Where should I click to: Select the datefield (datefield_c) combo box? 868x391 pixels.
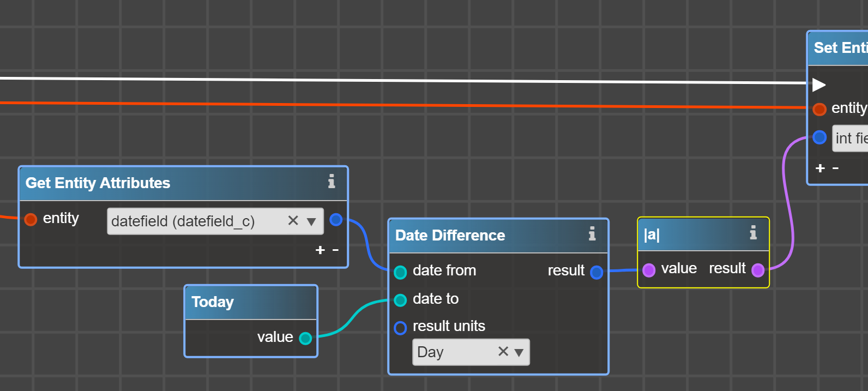click(x=215, y=221)
